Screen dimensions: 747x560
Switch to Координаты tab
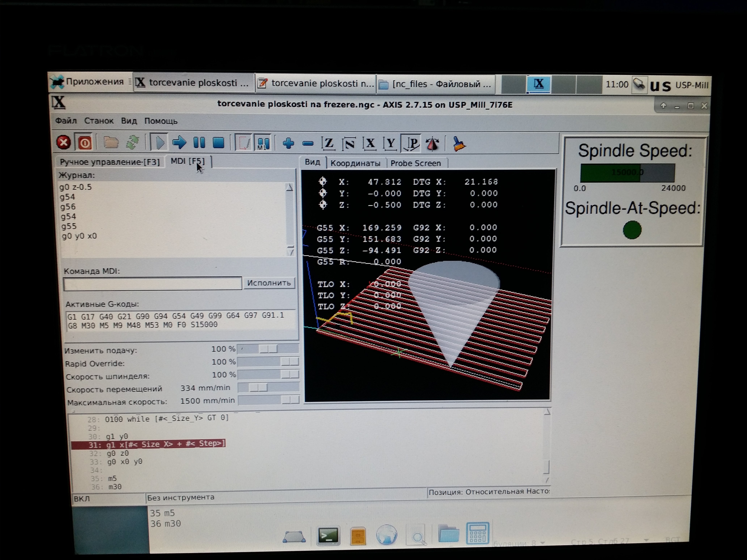click(x=355, y=163)
